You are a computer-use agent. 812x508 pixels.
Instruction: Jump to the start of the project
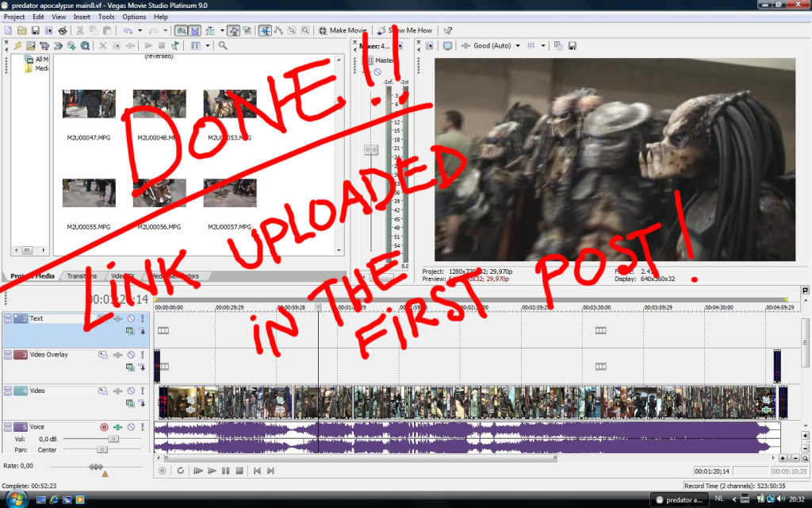pos(257,471)
